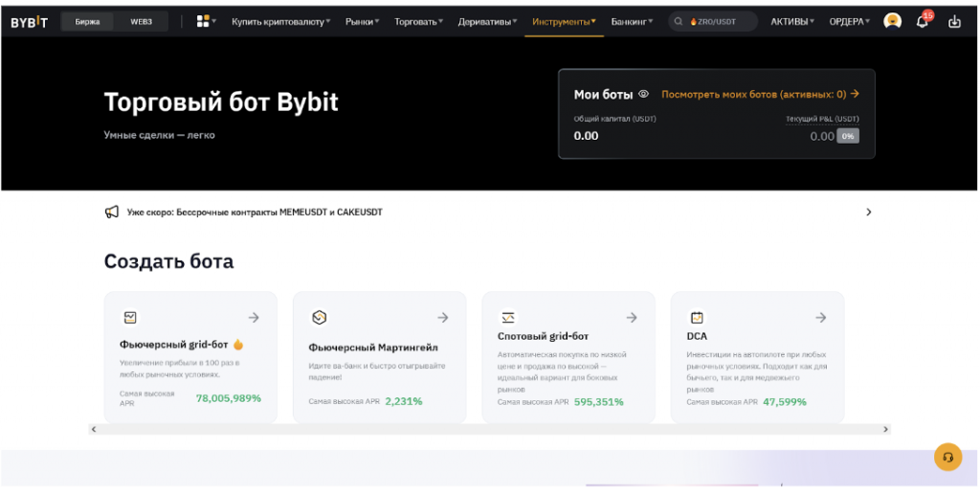Click the download app icon
This screenshot has width=980, height=494.
click(x=954, y=21)
